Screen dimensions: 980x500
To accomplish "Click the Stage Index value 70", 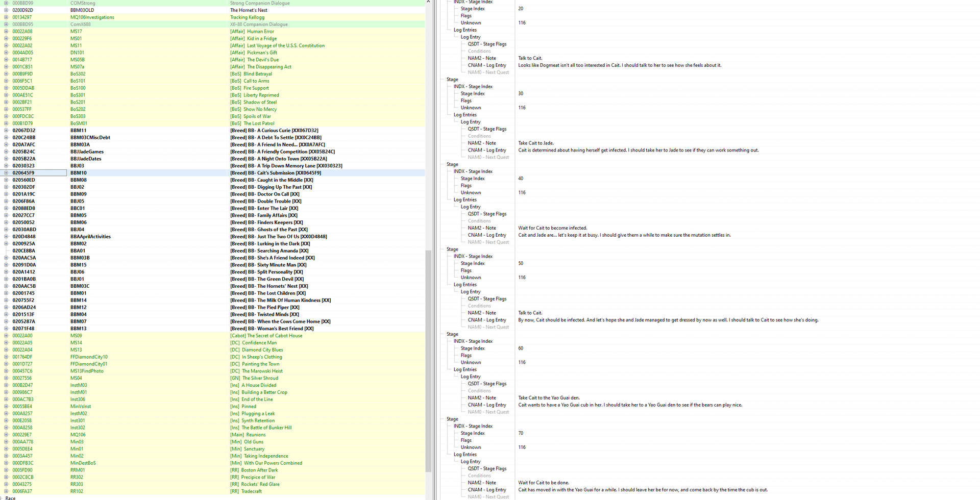I will [521, 433].
